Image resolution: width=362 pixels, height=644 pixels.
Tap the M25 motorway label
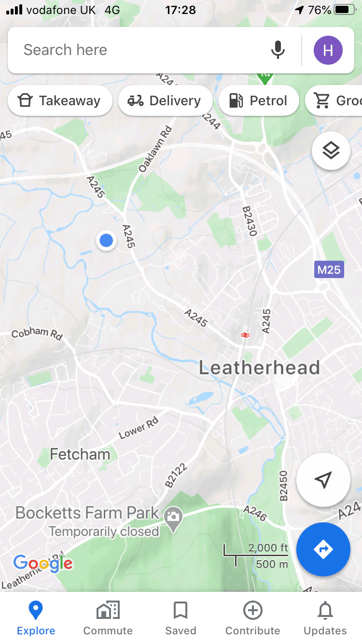329,269
